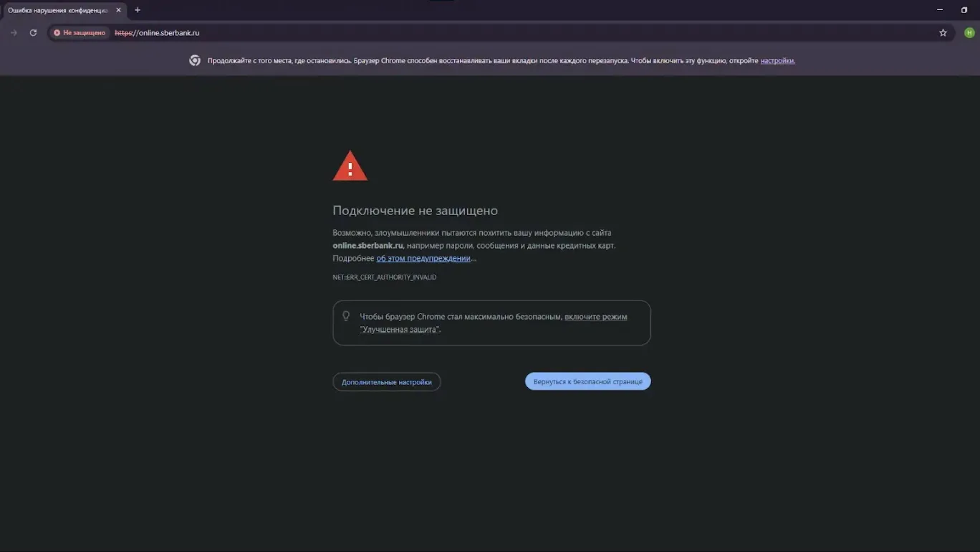
Task: Click the NET::ERR_CERT_AUTHORITY_INVALID error code
Action: pyautogui.click(x=385, y=277)
